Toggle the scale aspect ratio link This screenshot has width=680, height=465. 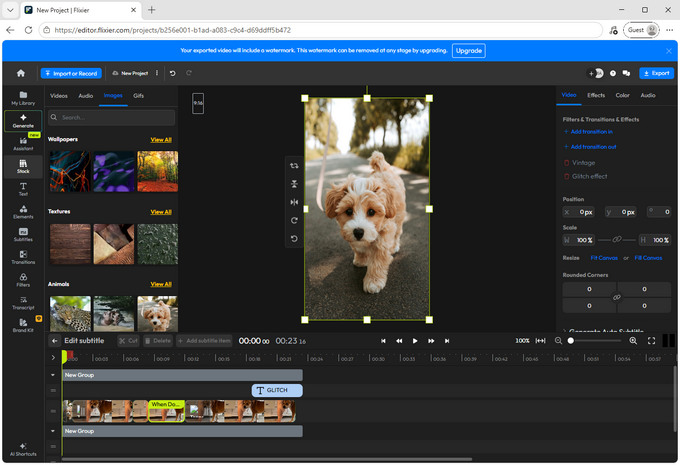(x=617, y=239)
